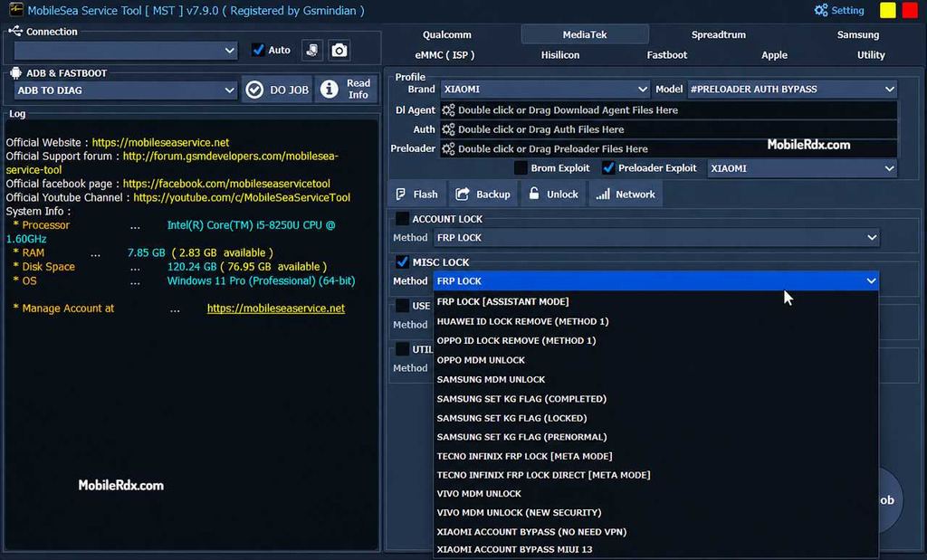Open the Network tab
Image resolution: width=927 pixels, height=560 pixels.
click(x=626, y=195)
